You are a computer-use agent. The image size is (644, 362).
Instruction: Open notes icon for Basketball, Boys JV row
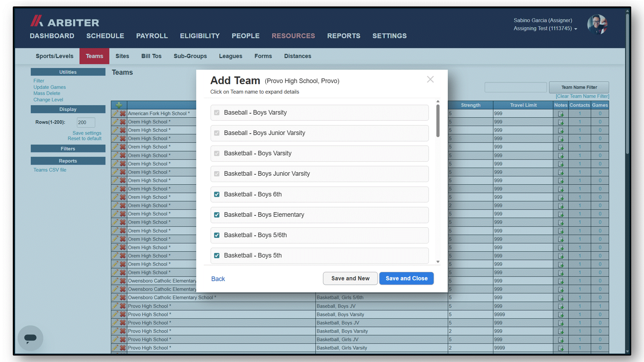coord(561,323)
